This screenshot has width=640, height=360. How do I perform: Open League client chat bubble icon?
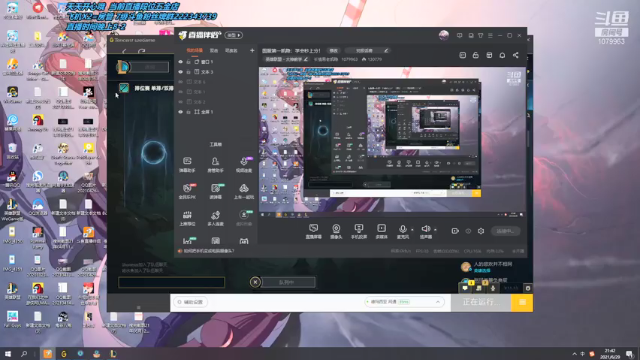[x=465, y=288]
